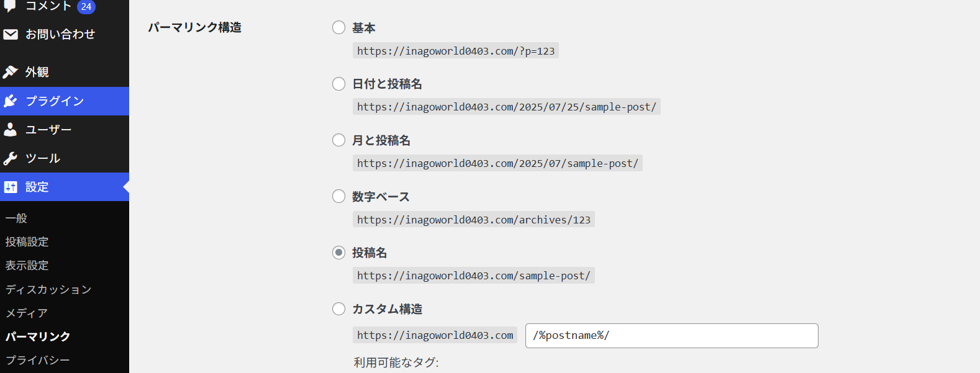Click the Settings sliders icon

click(11, 187)
